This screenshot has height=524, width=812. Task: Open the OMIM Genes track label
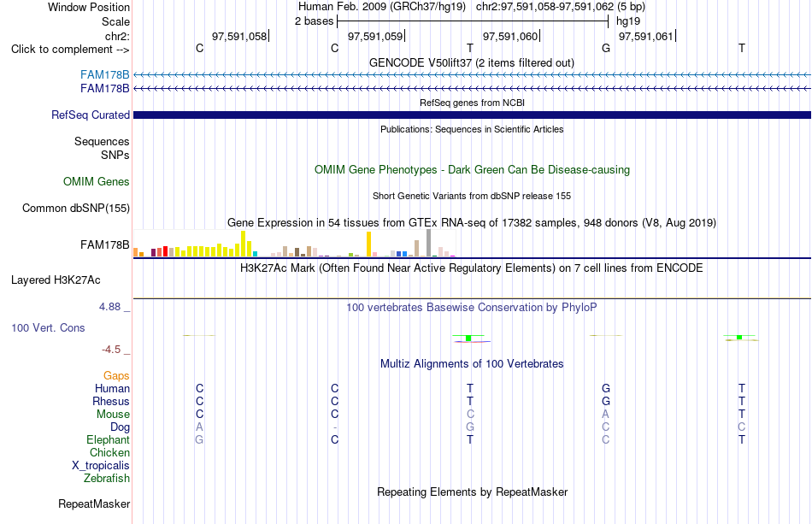pyautogui.click(x=96, y=182)
